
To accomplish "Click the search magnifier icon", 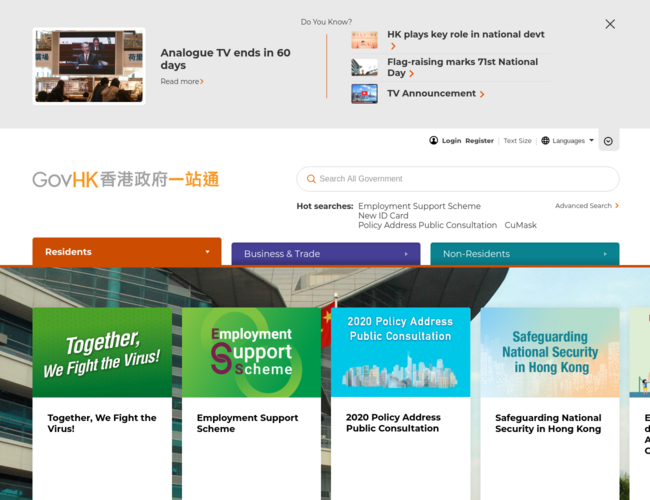I will [311, 179].
